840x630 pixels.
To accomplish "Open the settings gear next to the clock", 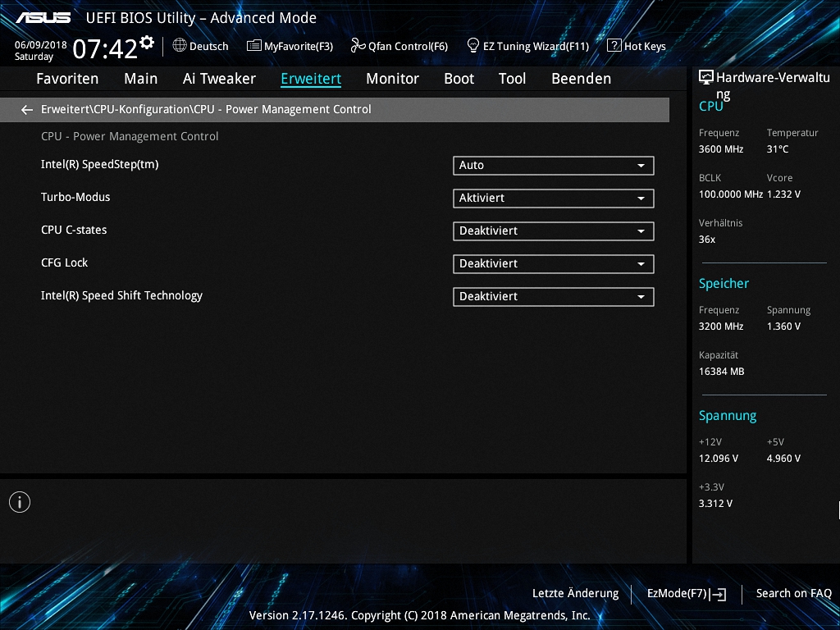I will (147, 43).
